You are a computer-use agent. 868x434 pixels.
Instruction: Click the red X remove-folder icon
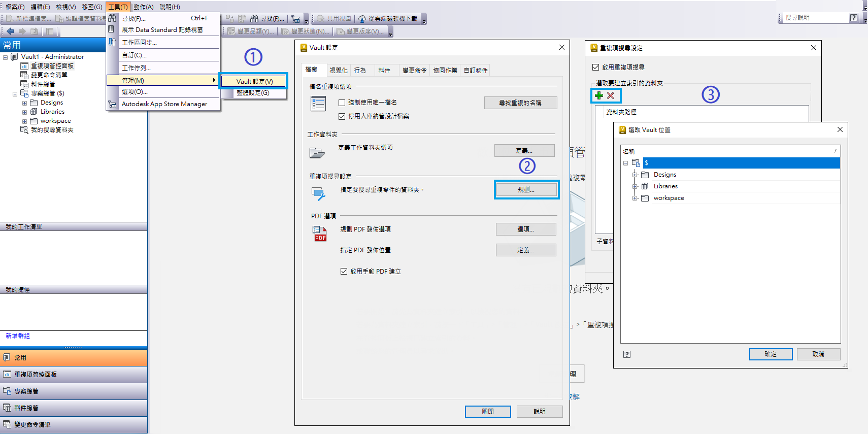[611, 95]
